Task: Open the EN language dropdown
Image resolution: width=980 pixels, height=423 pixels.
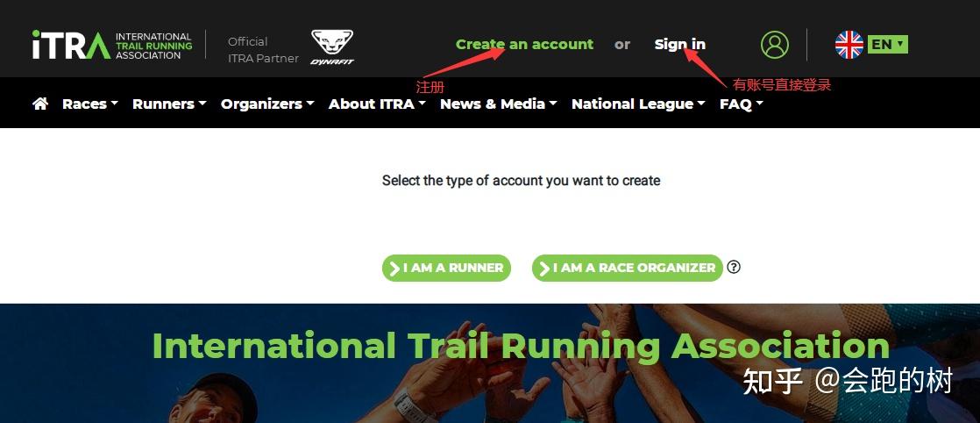Action: 887,45
